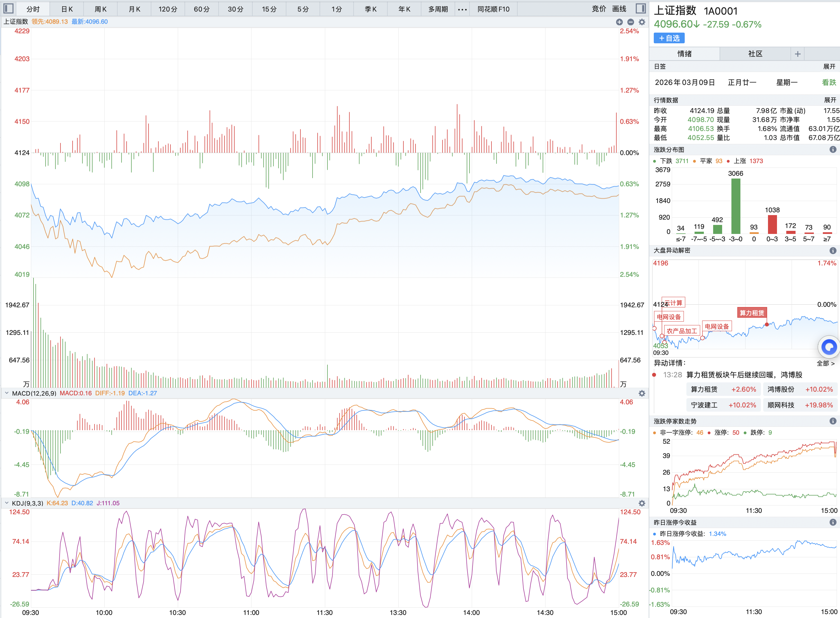Click the 最低 4052.55 value

(x=701, y=138)
